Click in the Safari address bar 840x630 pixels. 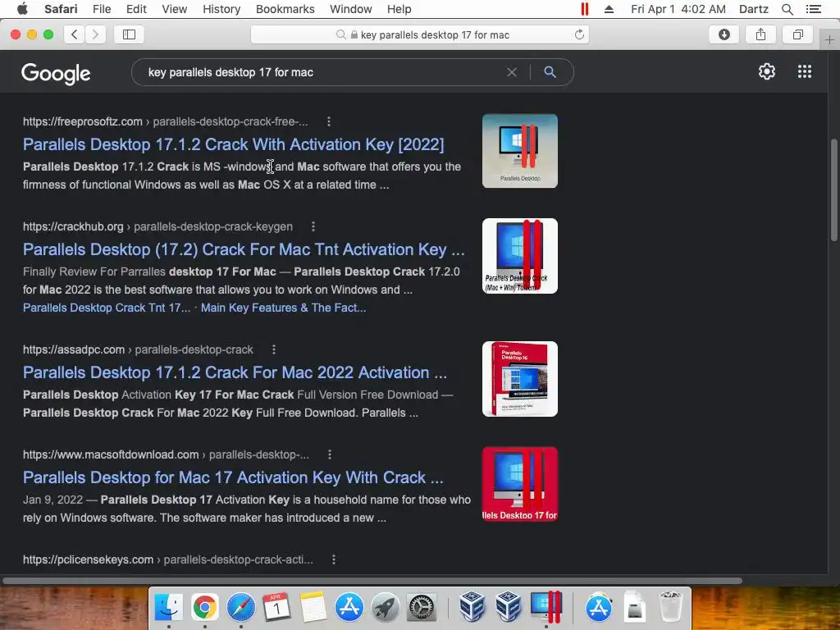click(420, 34)
